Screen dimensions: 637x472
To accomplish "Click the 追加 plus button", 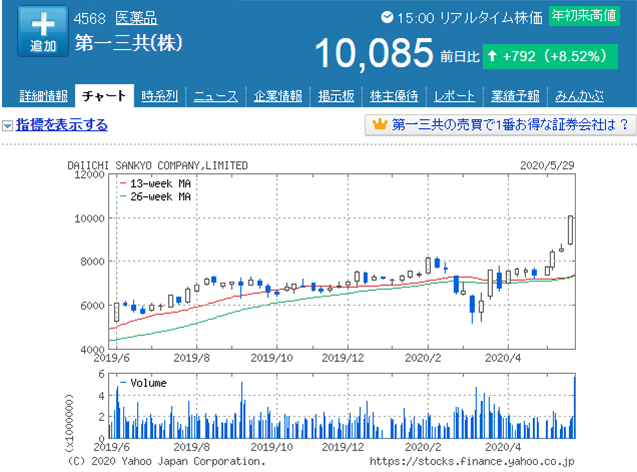I will coord(43,31).
